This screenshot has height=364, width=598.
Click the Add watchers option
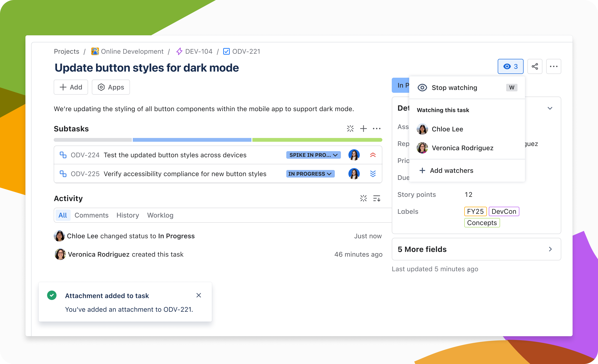(x=451, y=170)
